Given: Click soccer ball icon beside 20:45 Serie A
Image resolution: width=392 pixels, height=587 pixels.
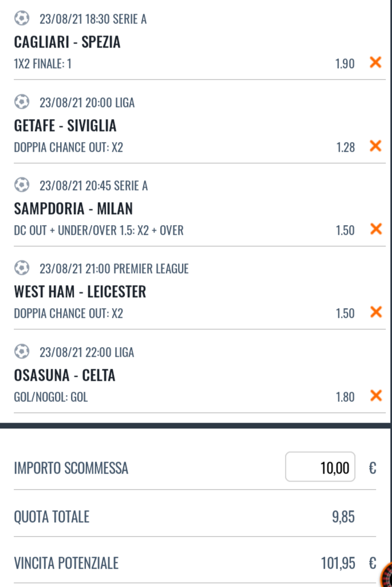Looking at the screenshot, I should tap(22, 186).
